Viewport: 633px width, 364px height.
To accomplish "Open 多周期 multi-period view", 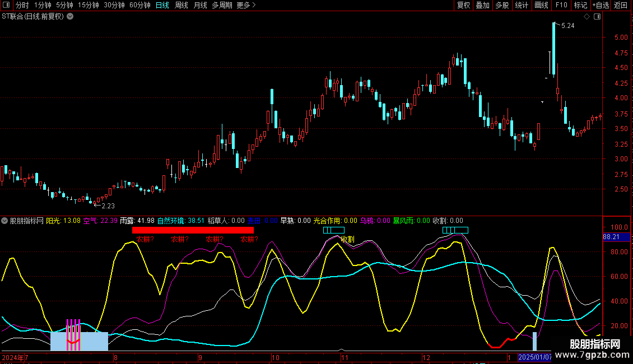I will tap(222, 5).
